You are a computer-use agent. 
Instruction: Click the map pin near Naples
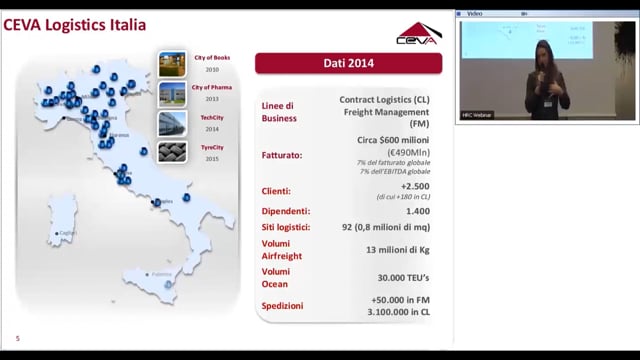pyautogui.click(x=157, y=202)
